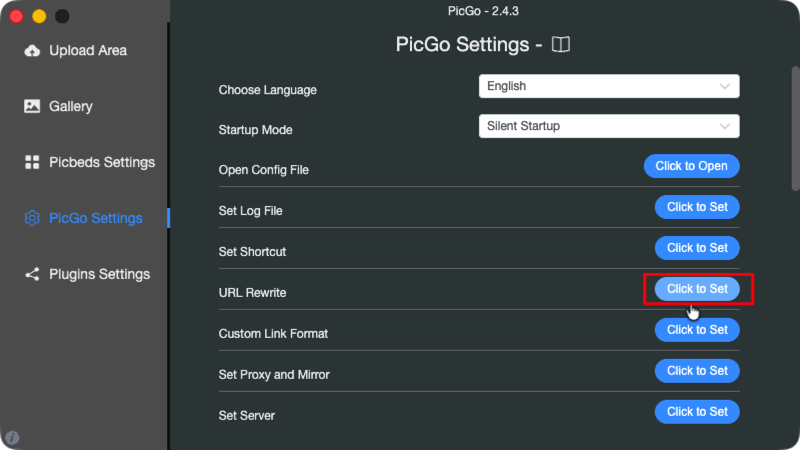Expand the Choose Language dropdown
Image resolution: width=800 pixels, height=450 pixels.
coord(608,87)
